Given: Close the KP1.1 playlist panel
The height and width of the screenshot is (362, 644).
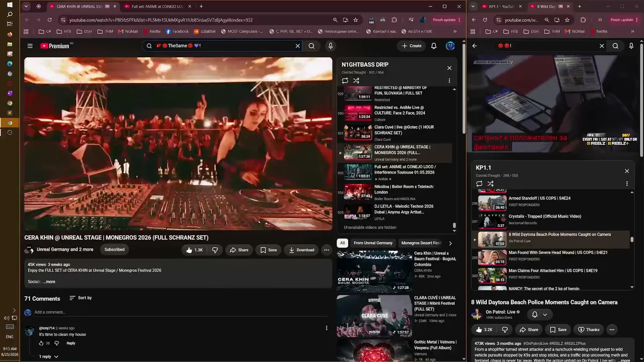Looking at the screenshot, I should pos(627,171).
